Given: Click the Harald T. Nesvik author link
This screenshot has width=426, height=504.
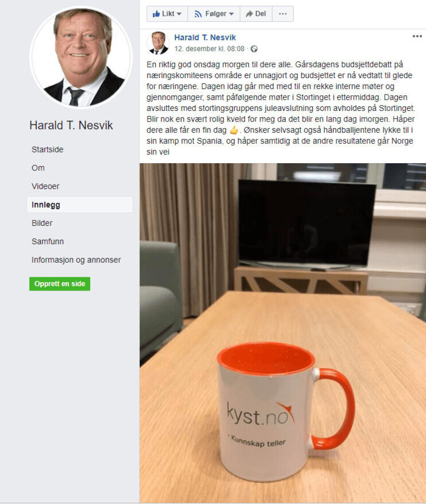Looking at the screenshot, I should [x=205, y=38].
